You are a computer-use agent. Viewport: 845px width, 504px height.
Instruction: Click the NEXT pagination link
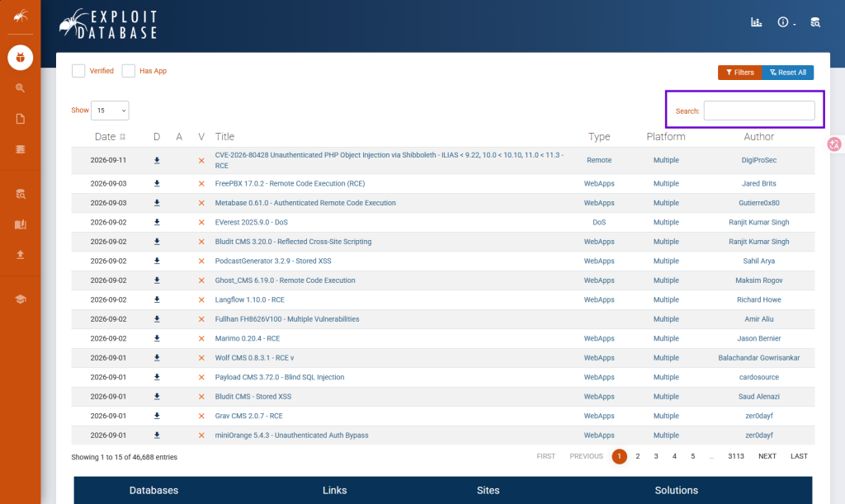[767, 457]
